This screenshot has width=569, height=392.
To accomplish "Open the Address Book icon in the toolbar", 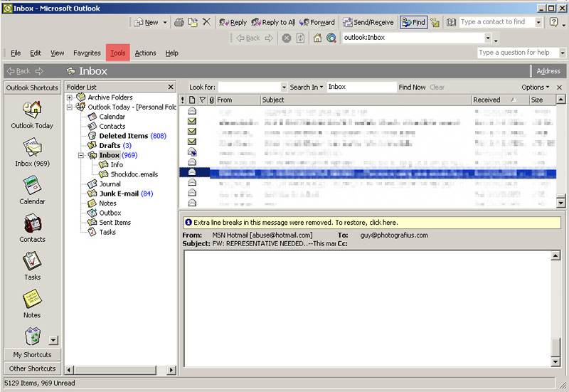I will 451,22.
